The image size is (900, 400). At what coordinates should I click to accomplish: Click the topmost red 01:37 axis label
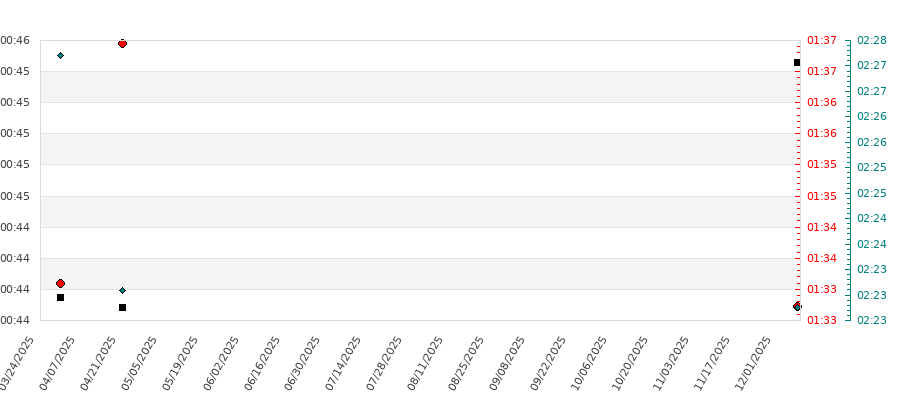coord(822,40)
